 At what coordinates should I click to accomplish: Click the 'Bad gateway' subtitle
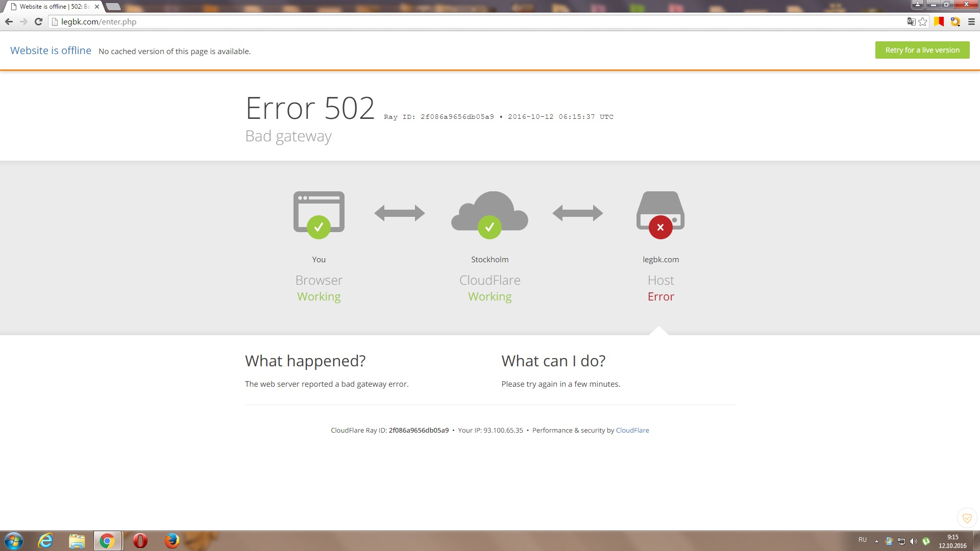coord(288,136)
